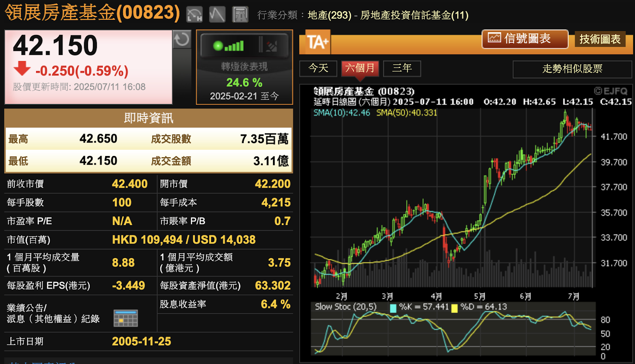Click the listing date 2005-11-25
Screen dimensions: 635x364
coord(141,341)
